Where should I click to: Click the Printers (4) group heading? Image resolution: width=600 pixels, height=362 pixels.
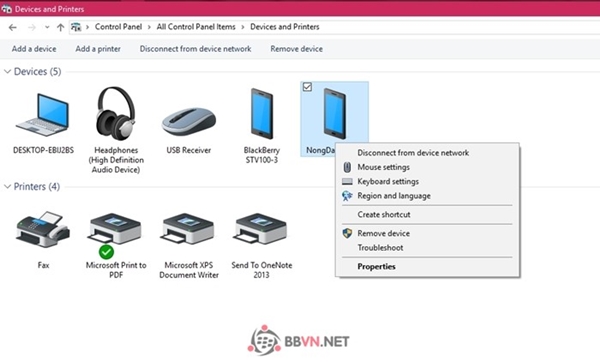point(37,186)
